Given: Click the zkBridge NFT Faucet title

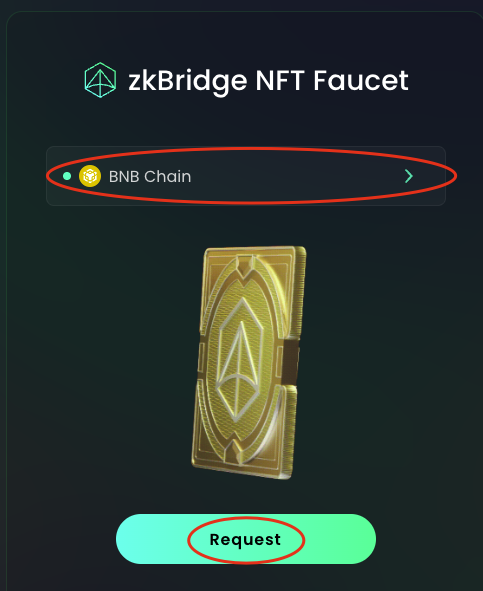Looking at the screenshot, I should pyautogui.click(x=268, y=81).
